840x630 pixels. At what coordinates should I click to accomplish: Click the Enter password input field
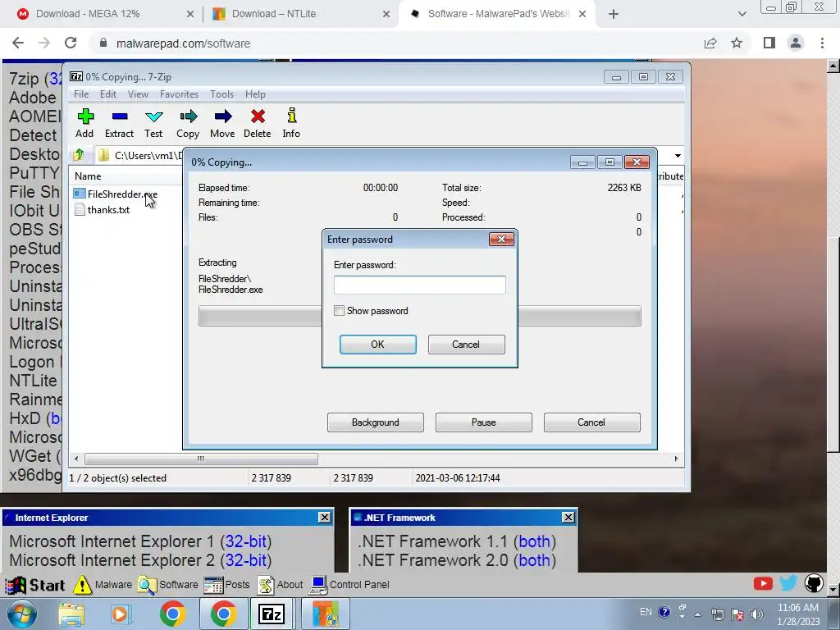(419, 285)
